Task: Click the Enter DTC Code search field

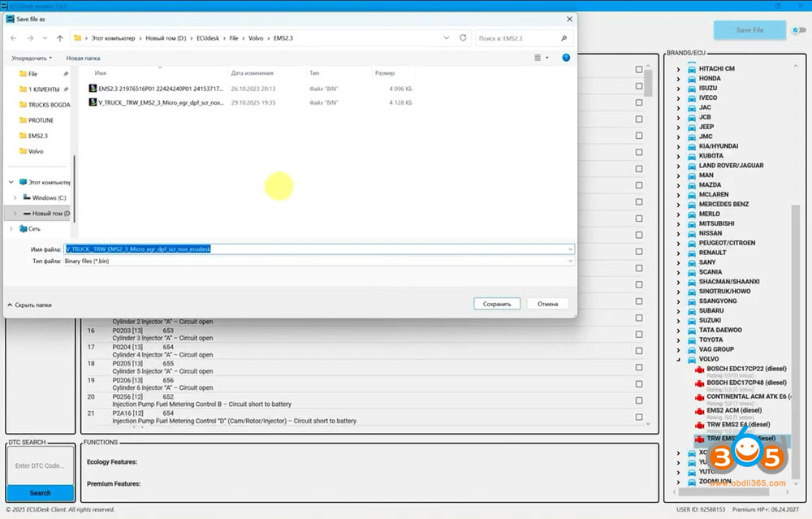Action: tap(40, 466)
